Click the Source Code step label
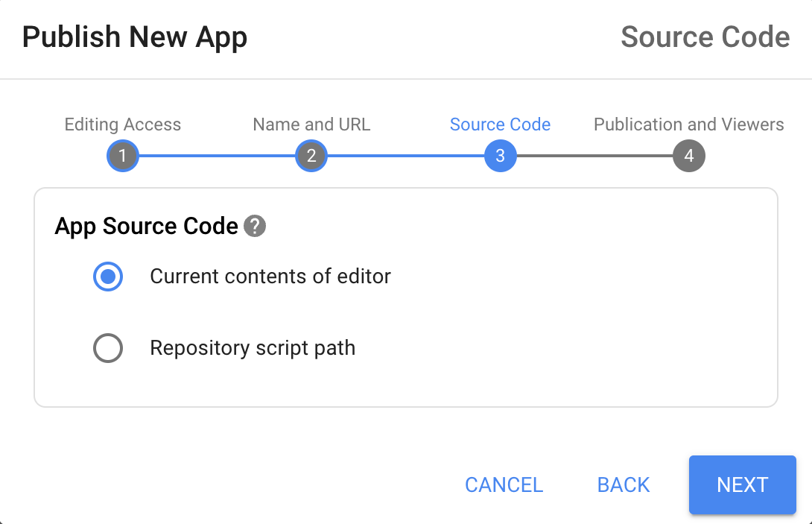The height and width of the screenshot is (524, 812). [x=500, y=124]
